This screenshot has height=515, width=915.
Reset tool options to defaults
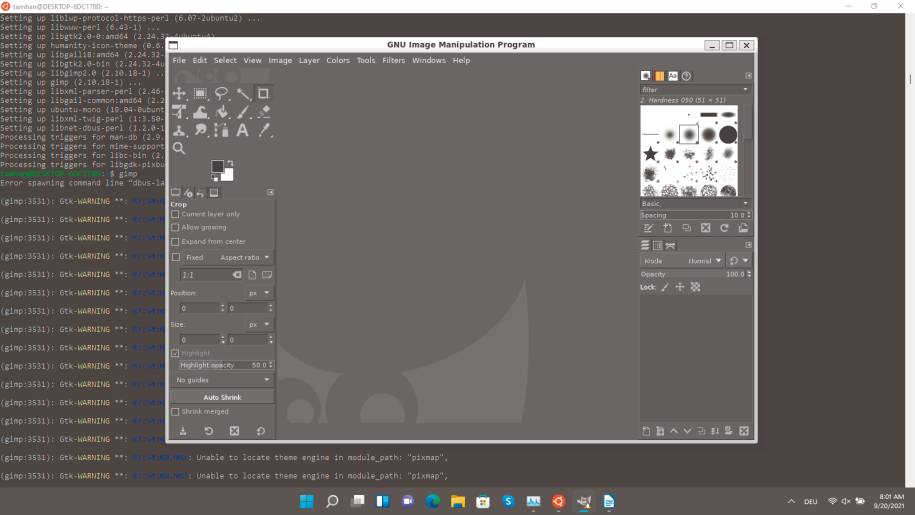[261, 431]
